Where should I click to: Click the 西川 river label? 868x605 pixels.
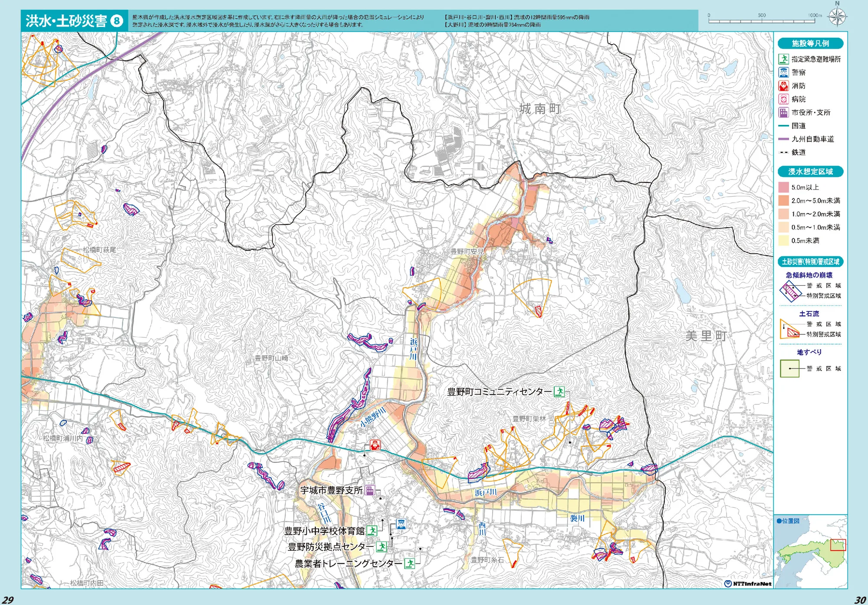click(x=482, y=529)
